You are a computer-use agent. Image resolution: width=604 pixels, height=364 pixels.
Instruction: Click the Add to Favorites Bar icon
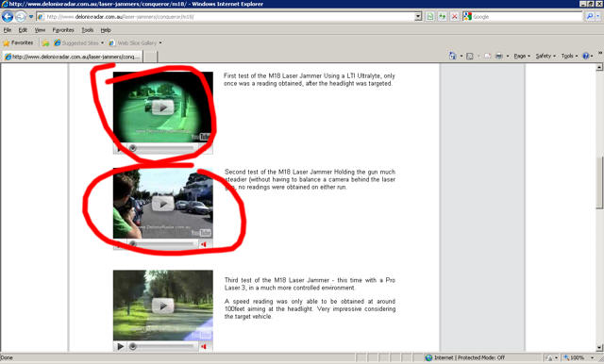coord(45,43)
